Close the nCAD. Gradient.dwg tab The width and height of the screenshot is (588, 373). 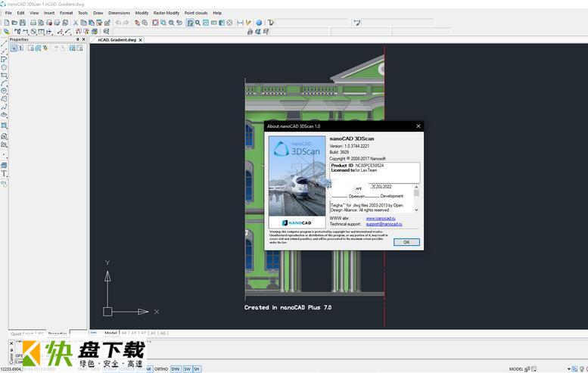tap(141, 40)
